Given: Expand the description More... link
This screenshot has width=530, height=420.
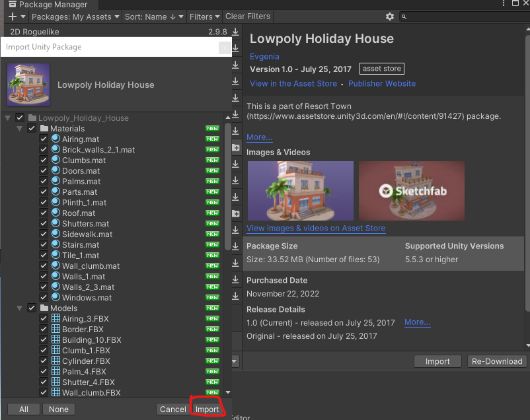Looking at the screenshot, I should 259,137.
